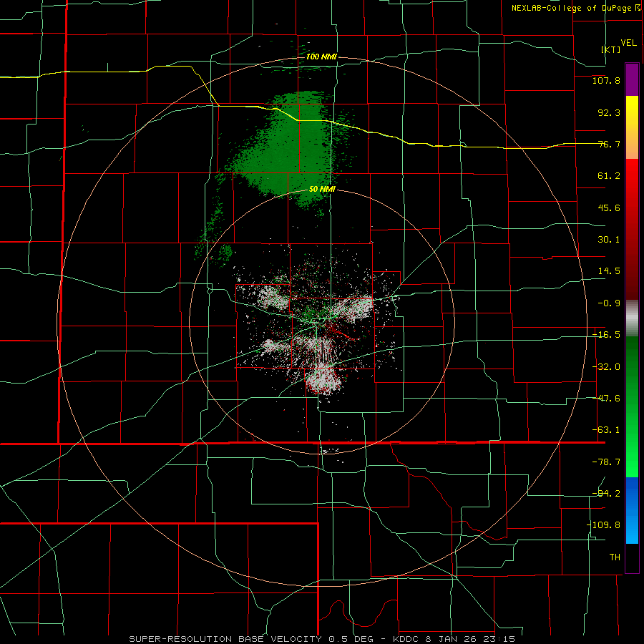Click the purple segment of the velocity color bar
This screenshot has height=644, width=644.
click(632, 79)
